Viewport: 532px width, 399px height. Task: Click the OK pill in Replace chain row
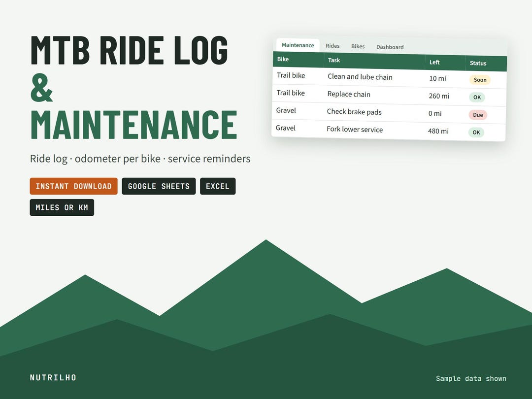point(477,98)
